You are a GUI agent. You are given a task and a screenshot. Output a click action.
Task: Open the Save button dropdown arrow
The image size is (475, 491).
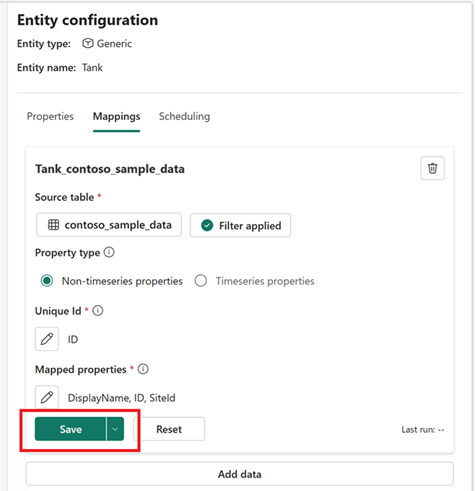(115, 429)
